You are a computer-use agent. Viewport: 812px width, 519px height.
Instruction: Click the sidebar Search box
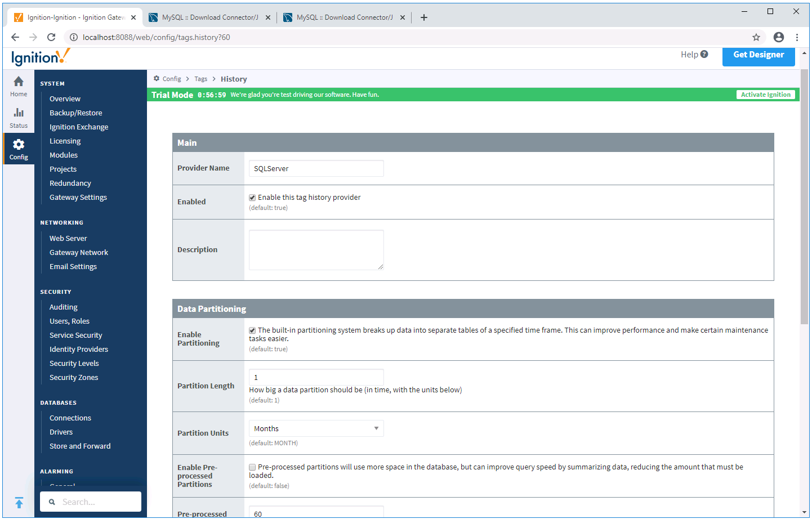click(91, 502)
